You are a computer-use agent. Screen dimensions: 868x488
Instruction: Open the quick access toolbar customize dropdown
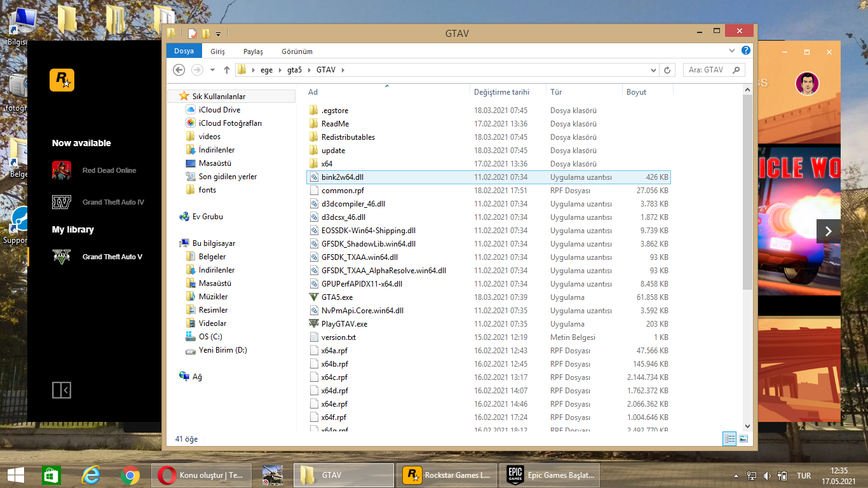pyautogui.click(x=219, y=34)
